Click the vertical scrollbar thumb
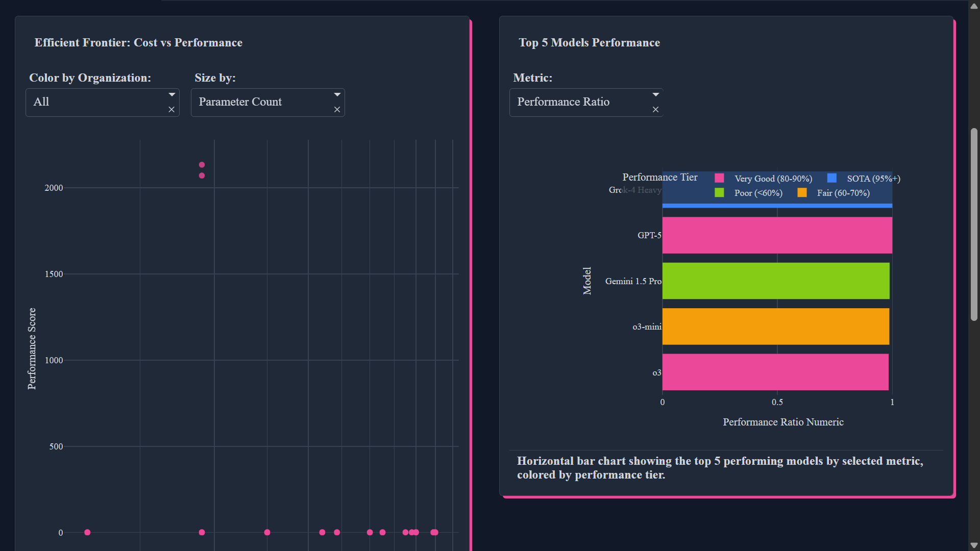 click(974, 224)
